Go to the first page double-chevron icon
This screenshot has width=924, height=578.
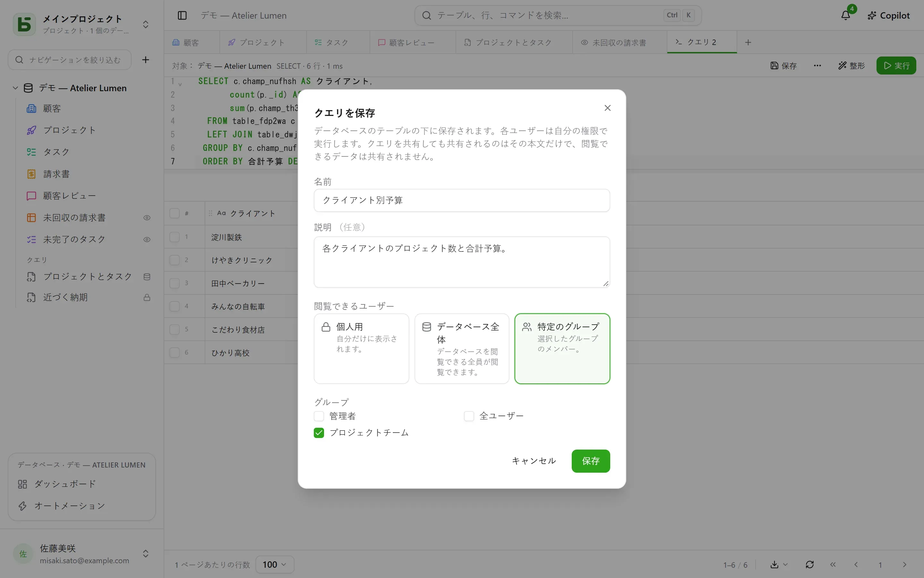click(833, 565)
